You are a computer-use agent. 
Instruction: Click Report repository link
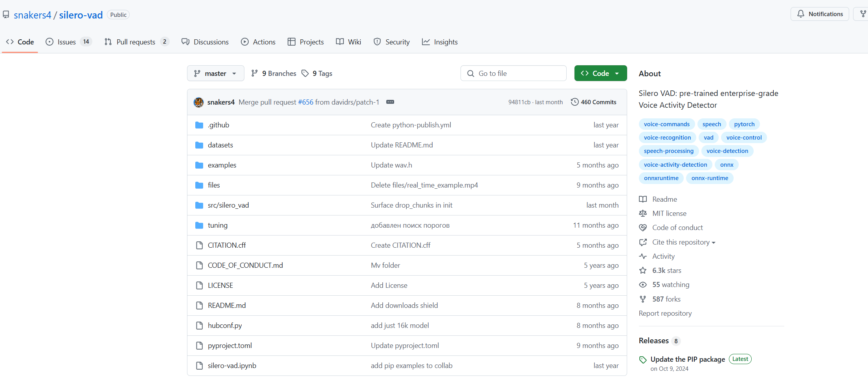(665, 313)
